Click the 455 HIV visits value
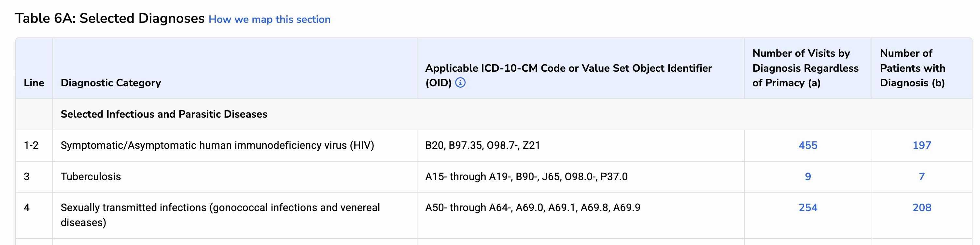This screenshot has height=245, width=980. (x=807, y=145)
